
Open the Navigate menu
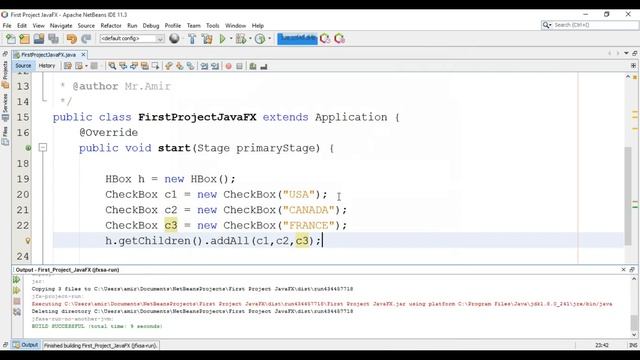coord(61,26)
